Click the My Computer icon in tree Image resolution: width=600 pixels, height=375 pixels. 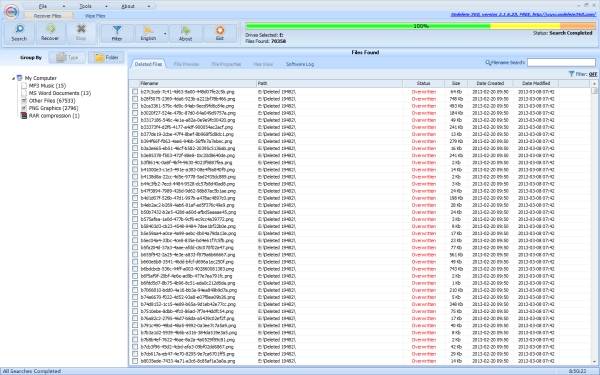(x=20, y=78)
